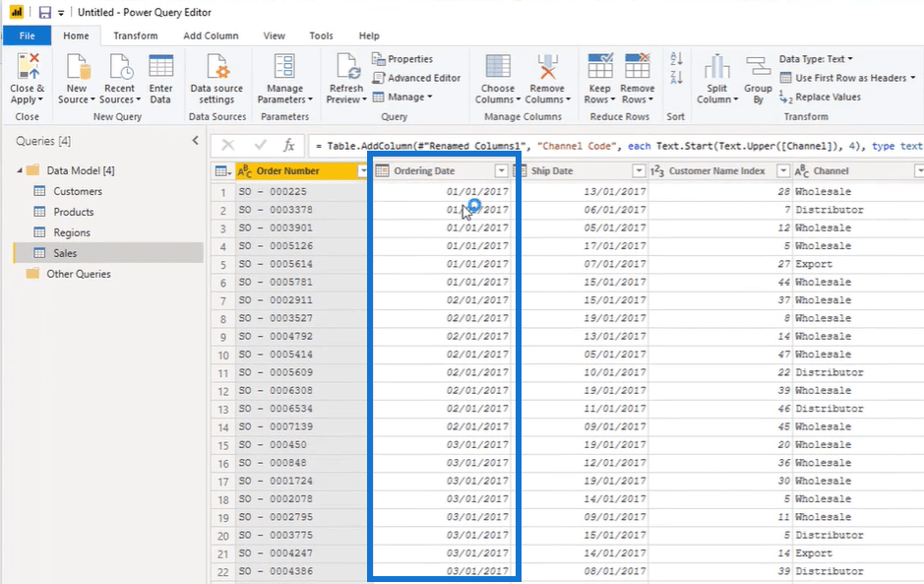Image resolution: width=924 pixels, height=584 pixels.
Task: Click the Refresh Preview icon
Action: [346, 67]
